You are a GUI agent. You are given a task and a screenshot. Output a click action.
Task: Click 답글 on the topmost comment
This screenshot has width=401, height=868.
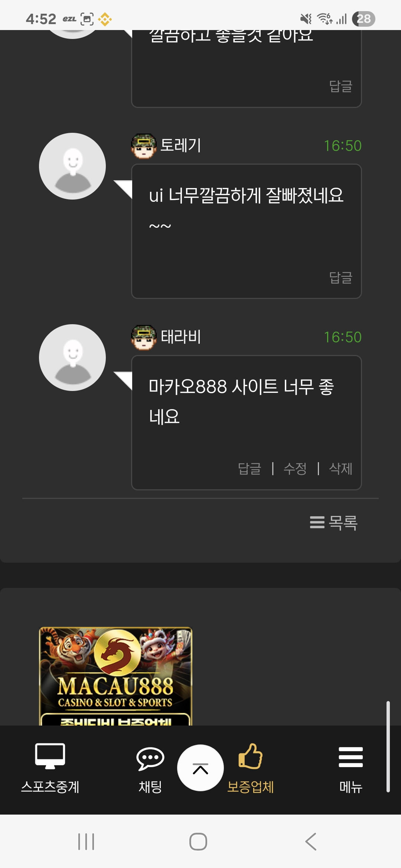pos(341,86)
